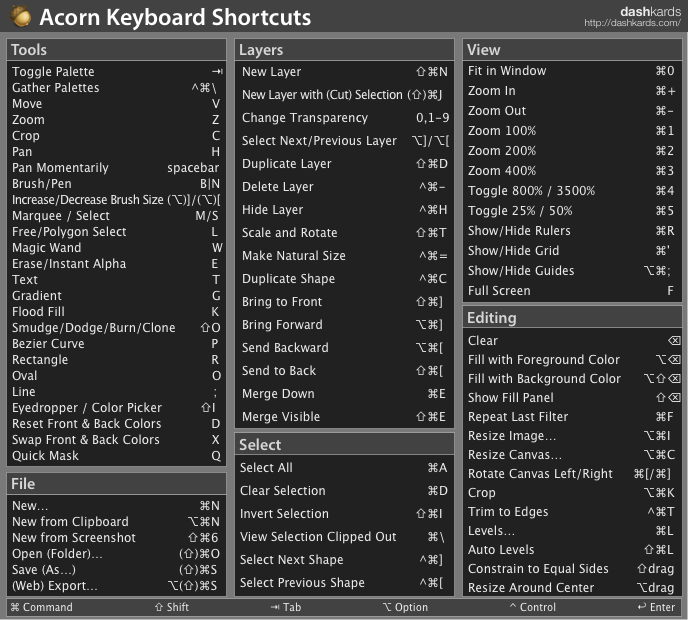Click the Show/Hide Rulers row
Viewport: 688px width, 620px height.
(x=572, y=231)
